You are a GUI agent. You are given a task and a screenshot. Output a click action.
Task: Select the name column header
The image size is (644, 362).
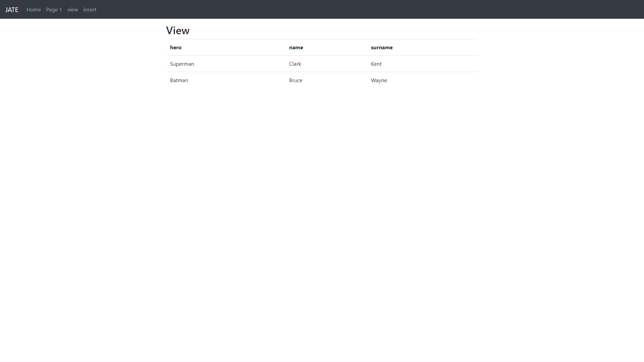326,47
